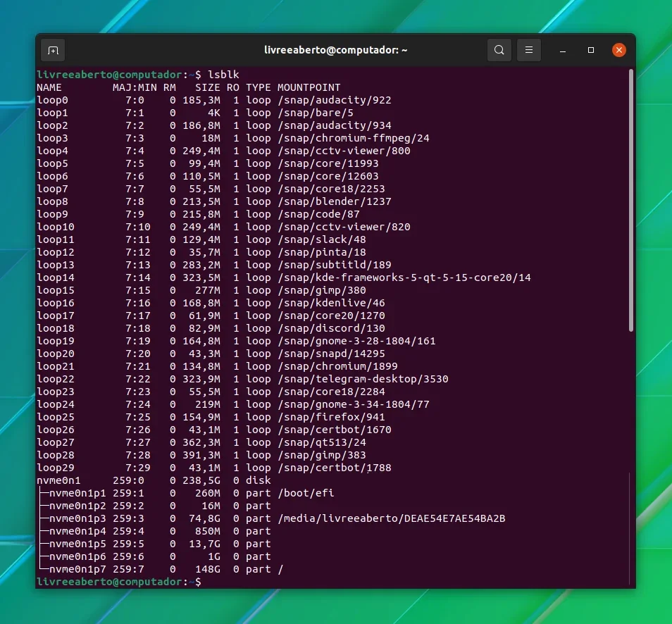Click /snap/chromium-ffmpeg/24 path
The image size is (672, 624).
354,138
